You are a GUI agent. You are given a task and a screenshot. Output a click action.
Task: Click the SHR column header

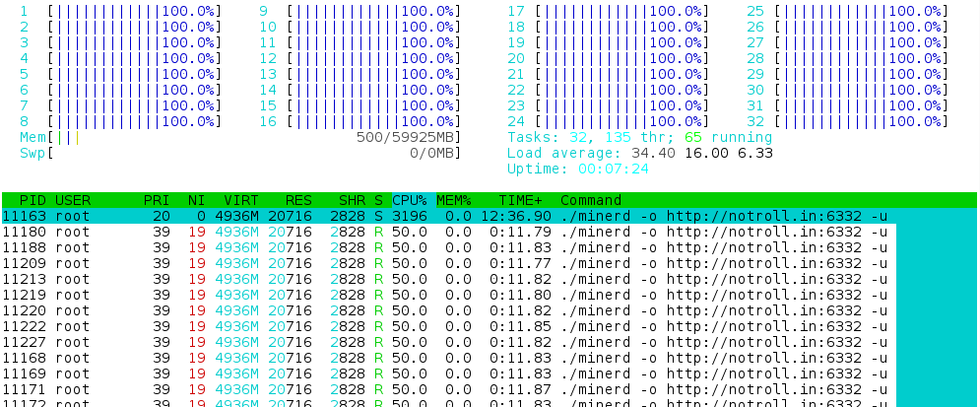click(352, 200)
